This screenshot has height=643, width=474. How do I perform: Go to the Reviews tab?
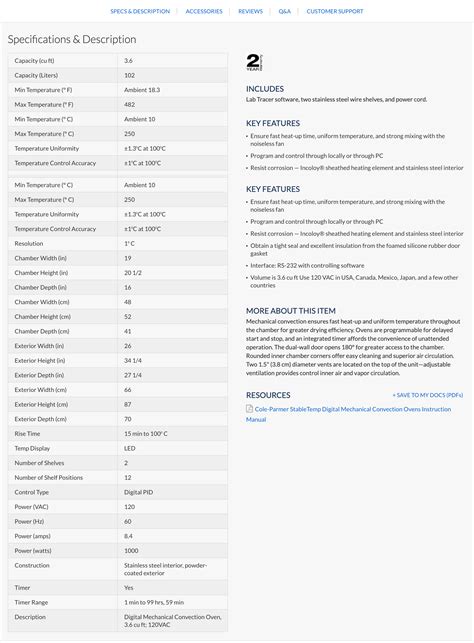pos(250,11)
